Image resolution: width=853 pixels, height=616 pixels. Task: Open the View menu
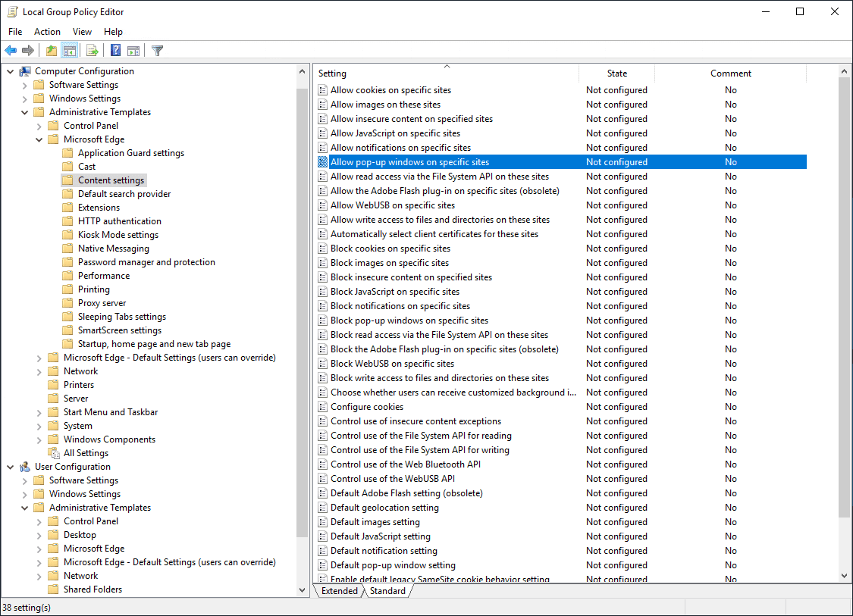coord(82,32)
